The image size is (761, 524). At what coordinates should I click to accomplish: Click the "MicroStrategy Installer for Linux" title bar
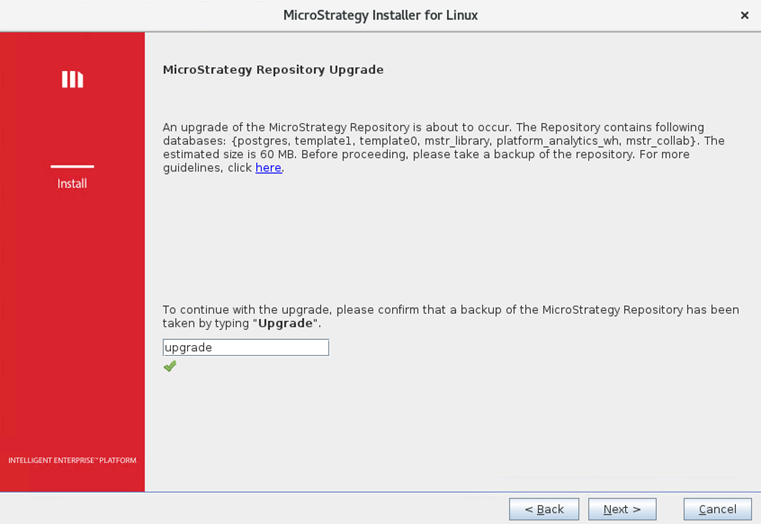pos(380,15)
